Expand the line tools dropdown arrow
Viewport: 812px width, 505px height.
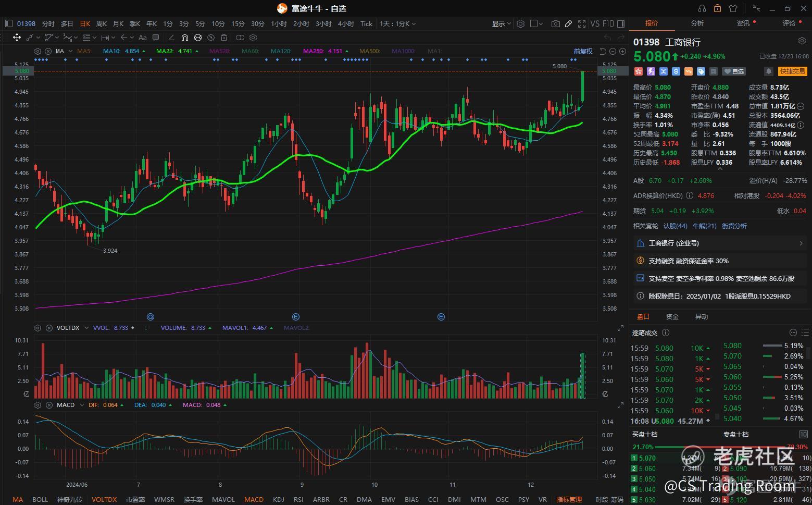(37, 38)
